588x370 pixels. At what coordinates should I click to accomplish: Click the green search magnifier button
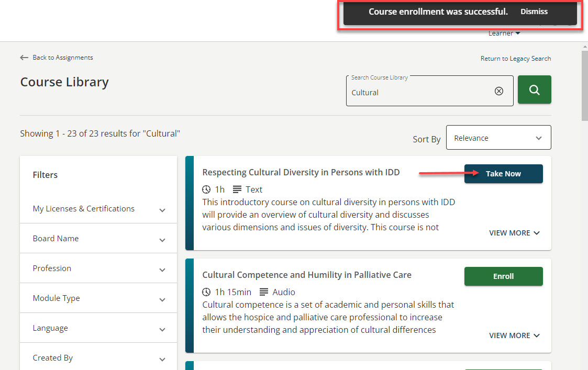pyautogui.click(x=534, y=89)
